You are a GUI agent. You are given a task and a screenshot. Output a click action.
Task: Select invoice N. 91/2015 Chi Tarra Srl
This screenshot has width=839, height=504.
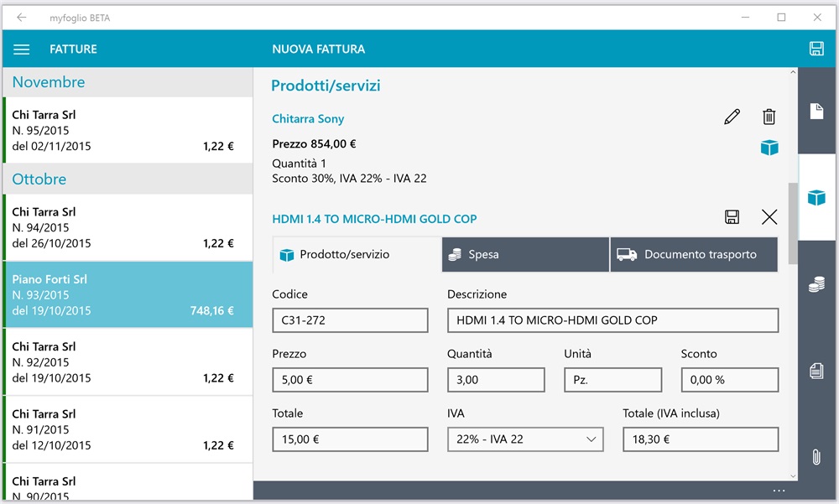pos(128,429)
